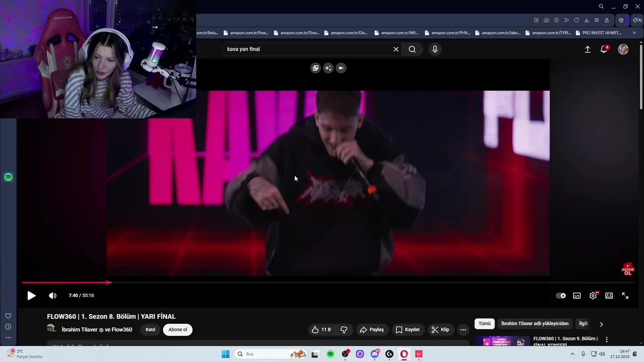Image resolution: width=644 pixels, height=362 pixels.
Task: Like the video (11 B)
Action: pos(321,330)
